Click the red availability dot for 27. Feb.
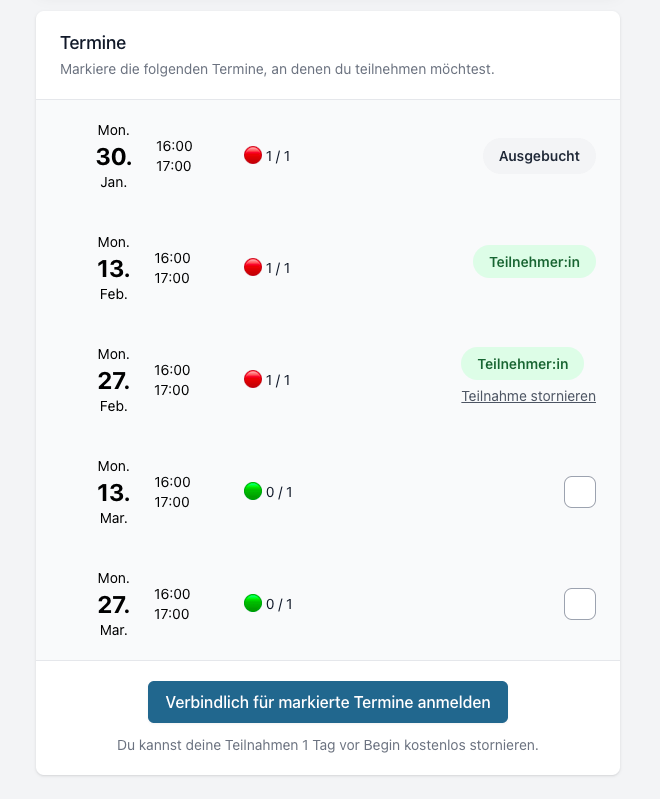 [x=253, y=380]
